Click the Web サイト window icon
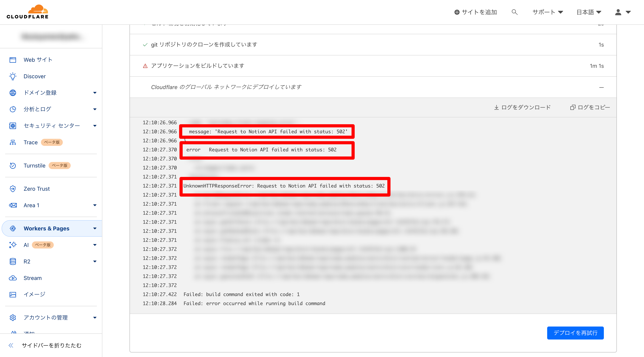Image resolution: width=644 pixels, height=357 pixels. tap(13, 60)
